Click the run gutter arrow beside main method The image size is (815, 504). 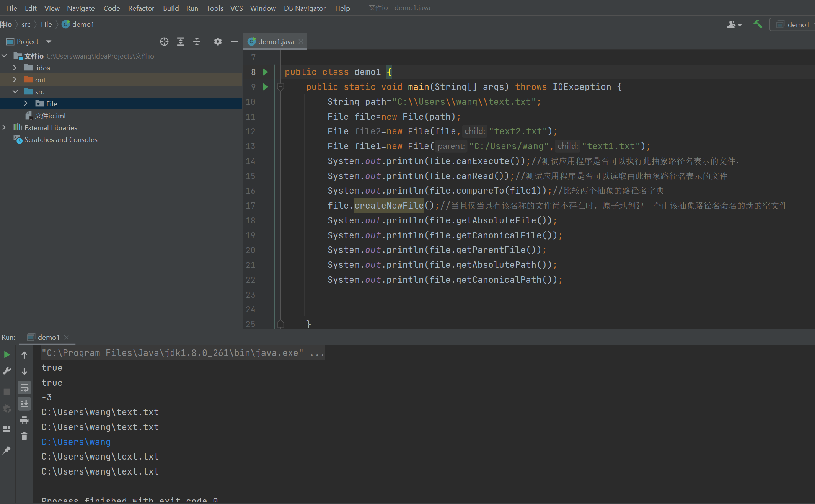point(266,87)
